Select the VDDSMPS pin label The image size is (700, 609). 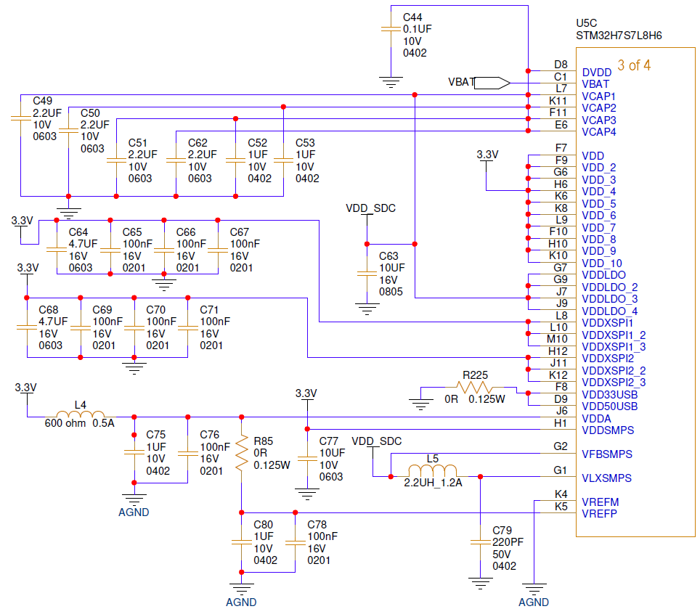click(608, 430)
